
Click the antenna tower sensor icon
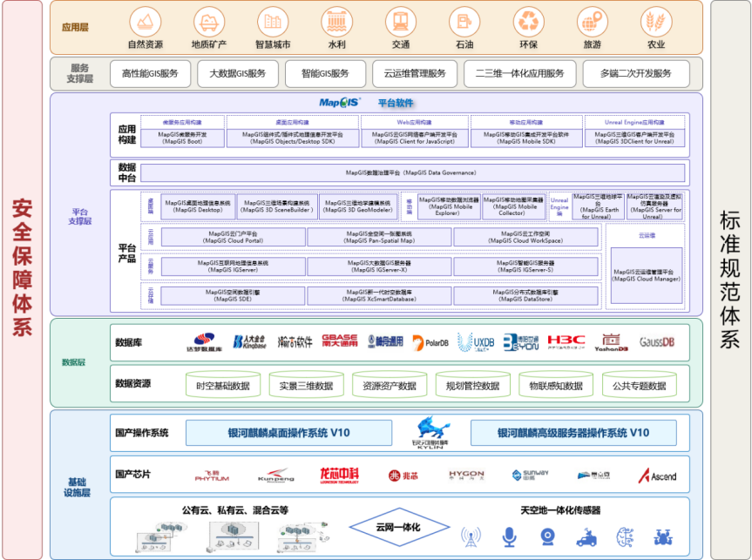pos(471,537)
